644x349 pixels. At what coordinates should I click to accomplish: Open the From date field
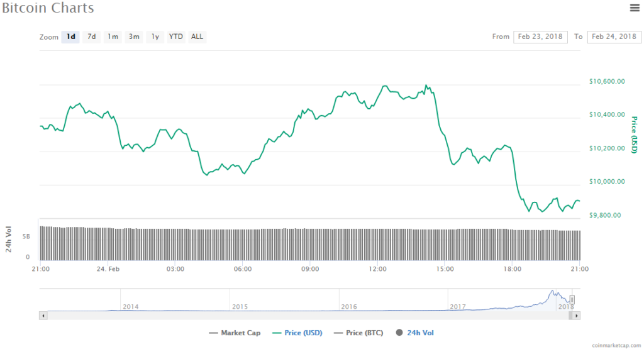pyautogui.click(x=540, y=36)
